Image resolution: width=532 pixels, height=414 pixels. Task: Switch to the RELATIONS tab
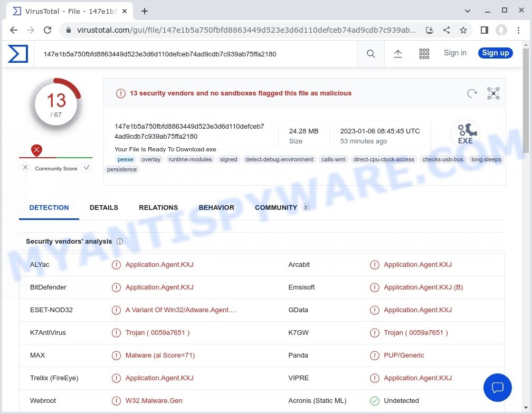(158, 207)
